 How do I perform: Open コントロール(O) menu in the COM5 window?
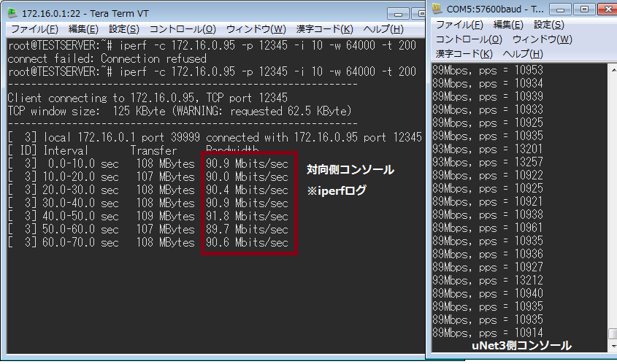click(x=469, y=39)
